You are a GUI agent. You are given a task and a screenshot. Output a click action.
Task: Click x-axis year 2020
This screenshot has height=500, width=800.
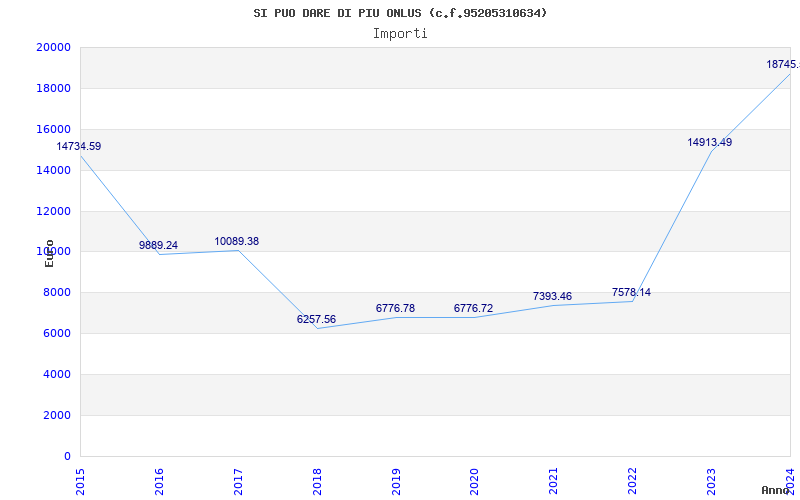[474, 482]
